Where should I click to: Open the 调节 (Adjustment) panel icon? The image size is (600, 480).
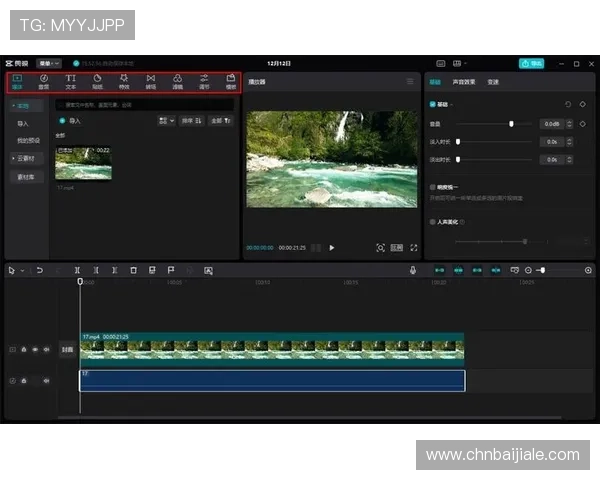click(x=204, y=80)
